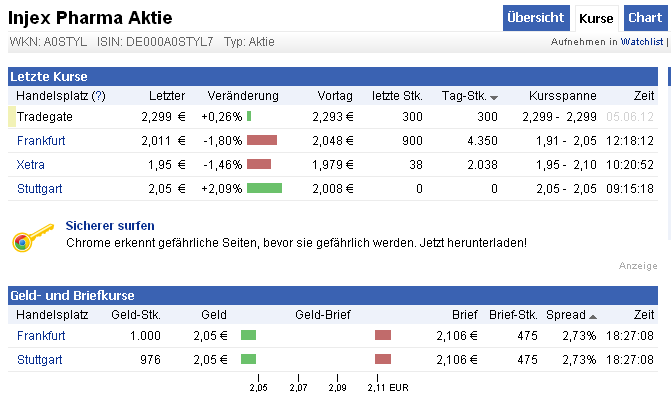Click the right-side vertical scrollbar
671x401 pixels.
[668, 200]
